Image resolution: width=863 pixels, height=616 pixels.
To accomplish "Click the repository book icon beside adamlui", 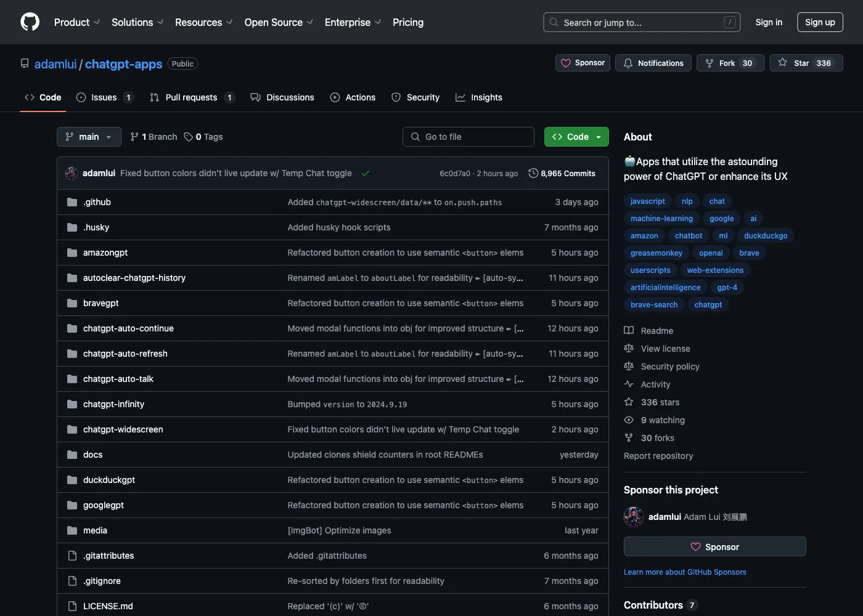I will coord(25,63).
